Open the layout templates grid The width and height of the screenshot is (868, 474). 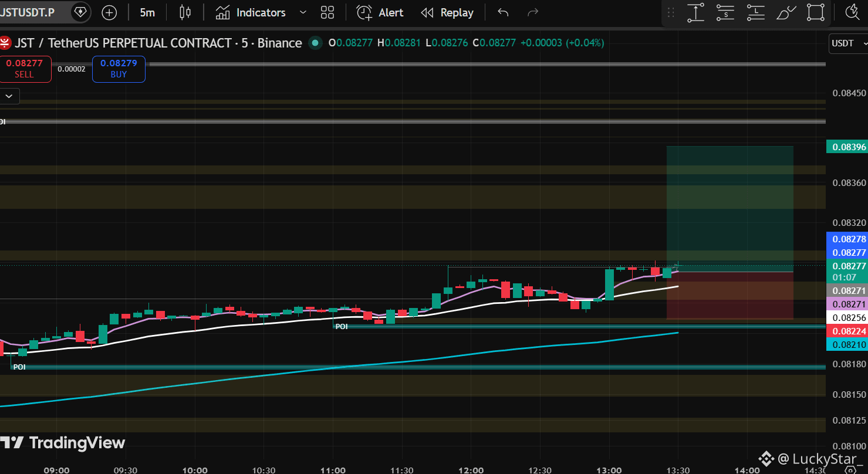pos(327,12)
